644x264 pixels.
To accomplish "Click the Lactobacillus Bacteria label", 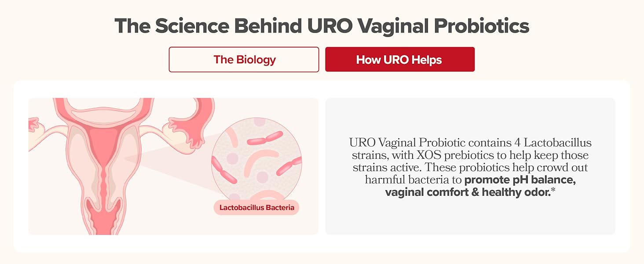I will click(x=256, y=208).
